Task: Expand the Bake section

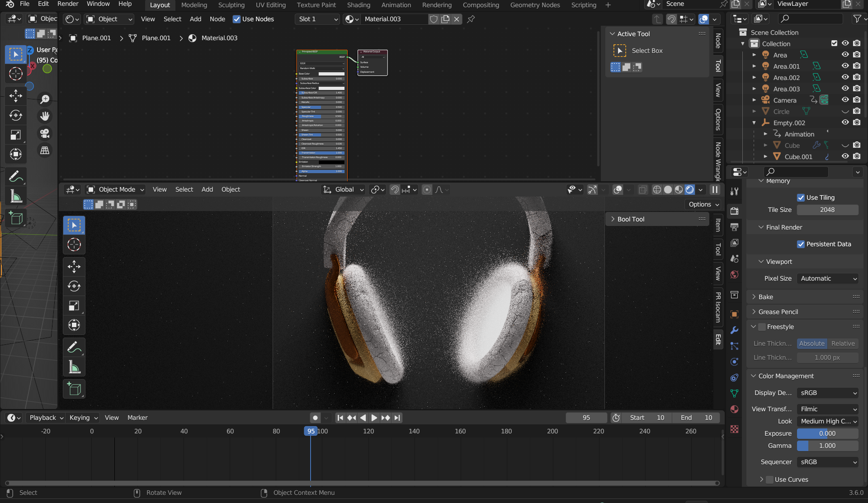Action: 765,296
